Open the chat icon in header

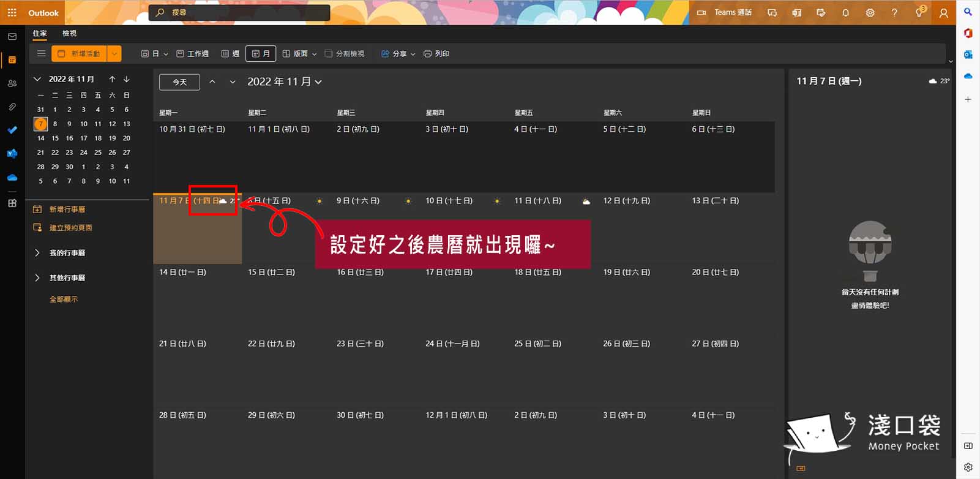point(772,12)
